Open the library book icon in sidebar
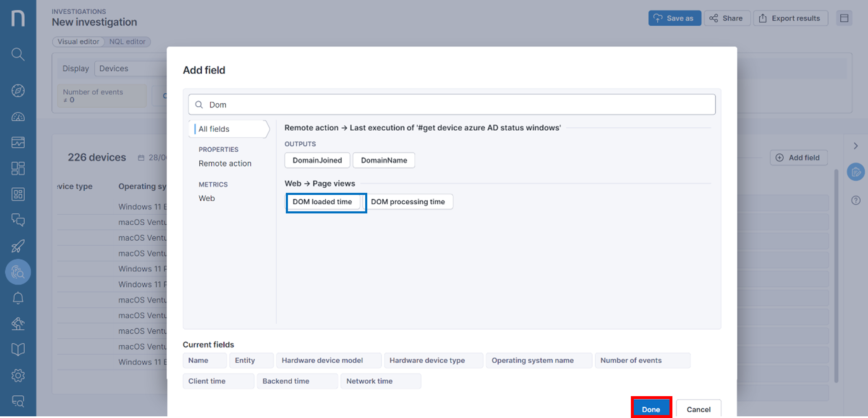 tap(18, 349)
